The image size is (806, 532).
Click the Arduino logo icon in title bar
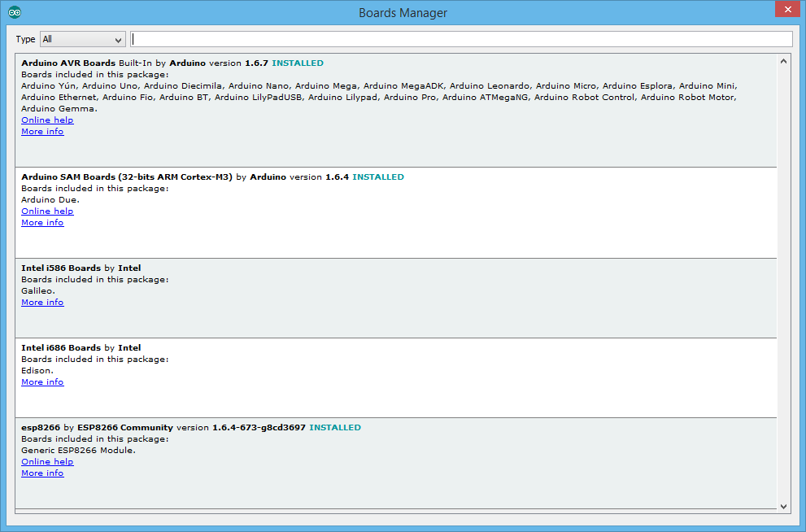point(15,12)
